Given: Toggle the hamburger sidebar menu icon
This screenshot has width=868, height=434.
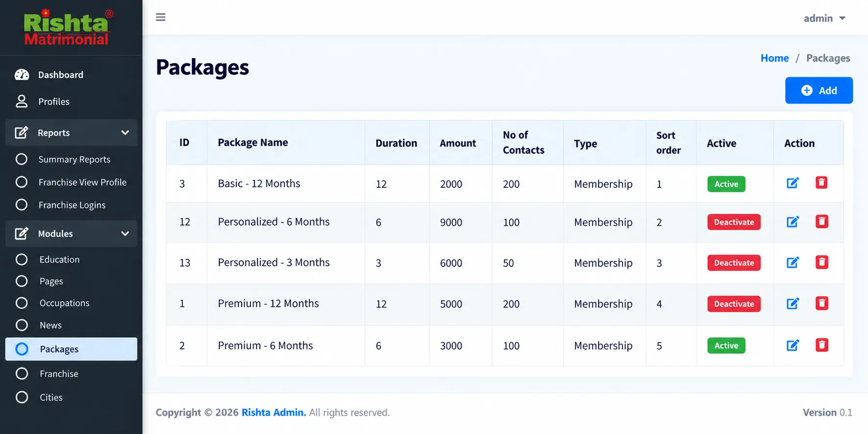Looking at the screenshot, I should 160,17.
